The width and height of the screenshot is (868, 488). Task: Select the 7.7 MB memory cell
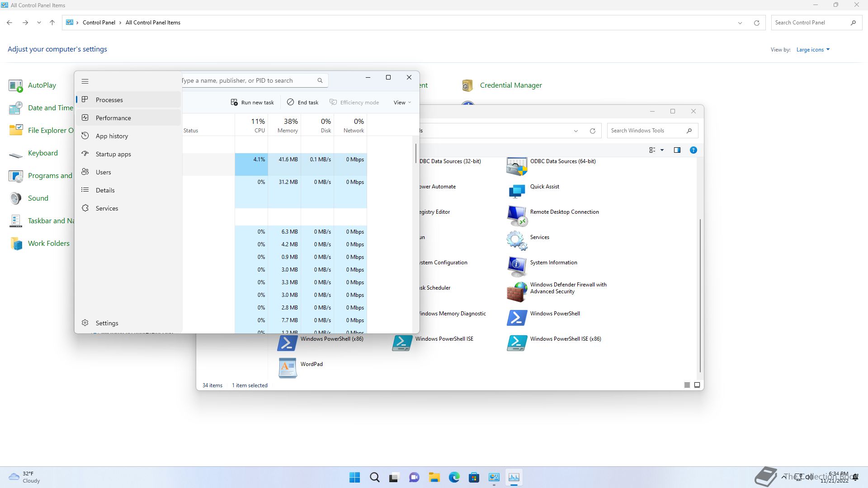284,320
